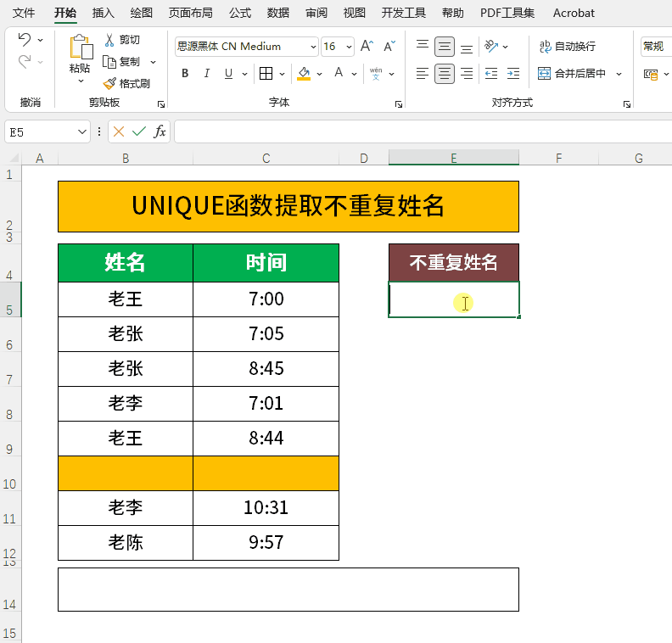This screenshot has width=672, height=643.
Task: Switch to the 页面布局 tab
Action: tap(190, 13)
